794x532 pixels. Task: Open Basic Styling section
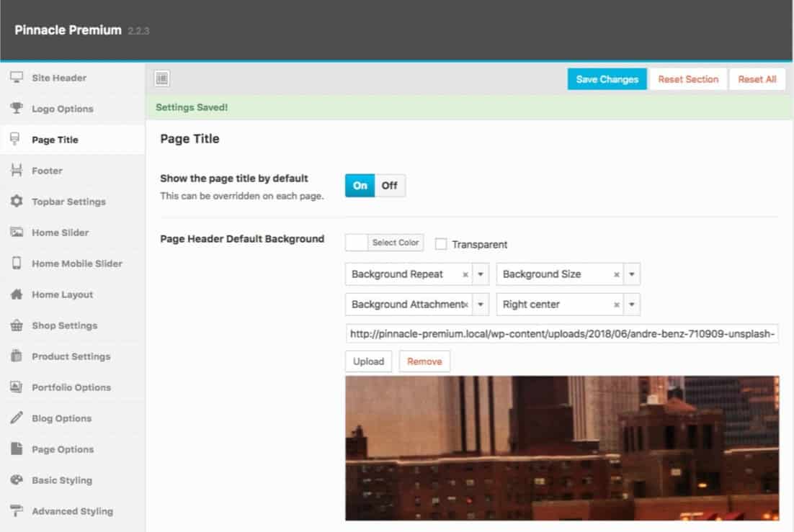73,479
